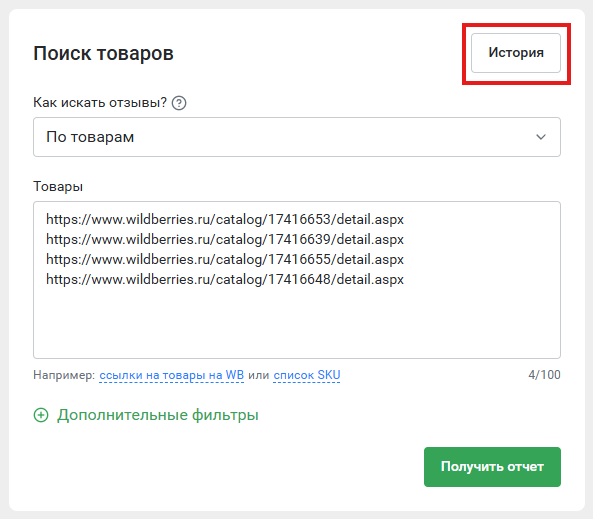Click the Например hint text
This screenshot has width=593, height=519.
pos(64,375)
